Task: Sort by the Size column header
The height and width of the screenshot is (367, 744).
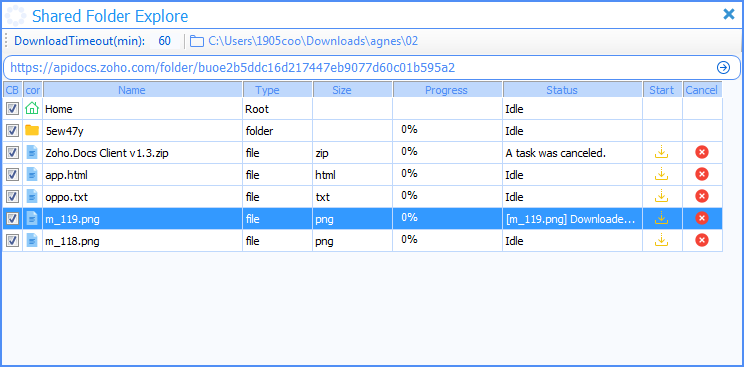Action: click(353, 90)
